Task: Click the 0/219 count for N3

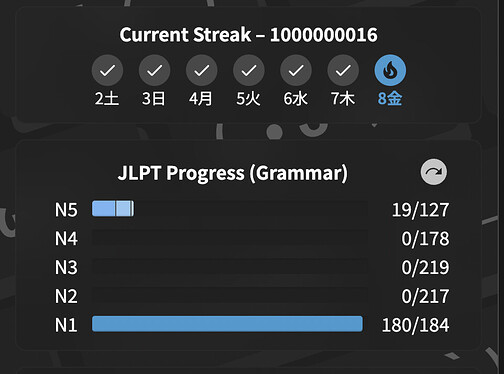Action: coord(425,267)
